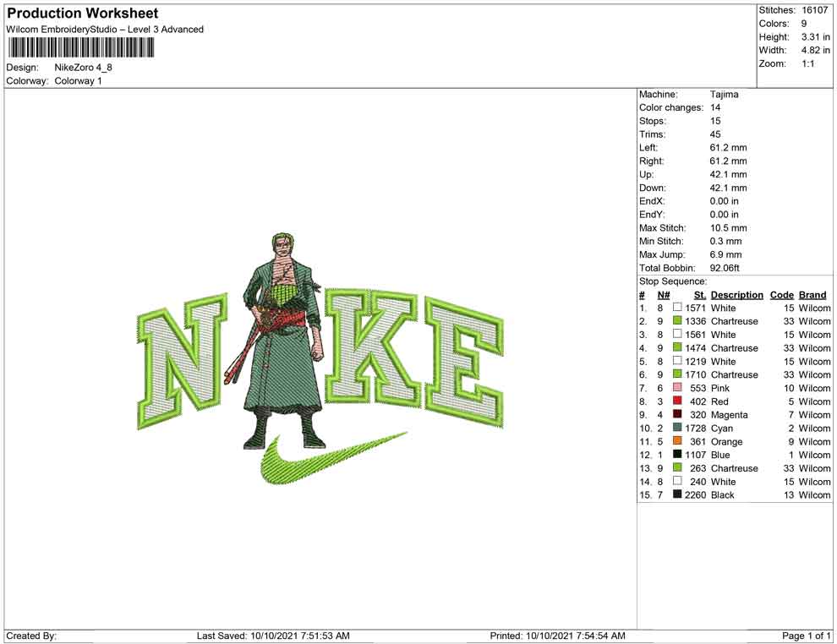Click the chartreuse swatch in stop 4

coord(677,347)
